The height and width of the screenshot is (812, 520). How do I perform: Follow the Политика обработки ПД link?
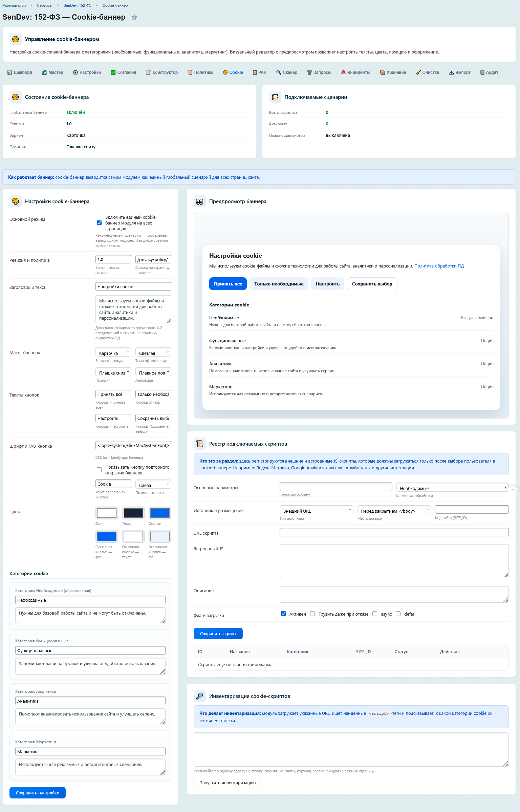coord(439,266)
